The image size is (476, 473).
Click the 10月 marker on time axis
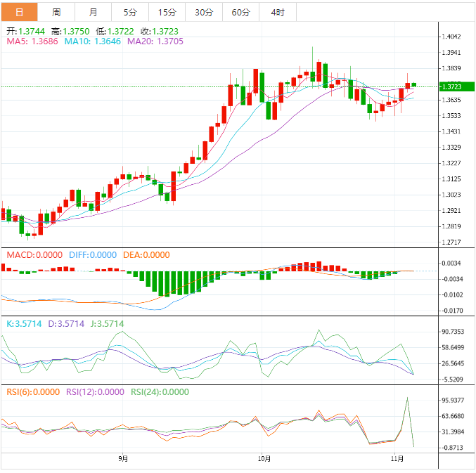pos(264,458)
